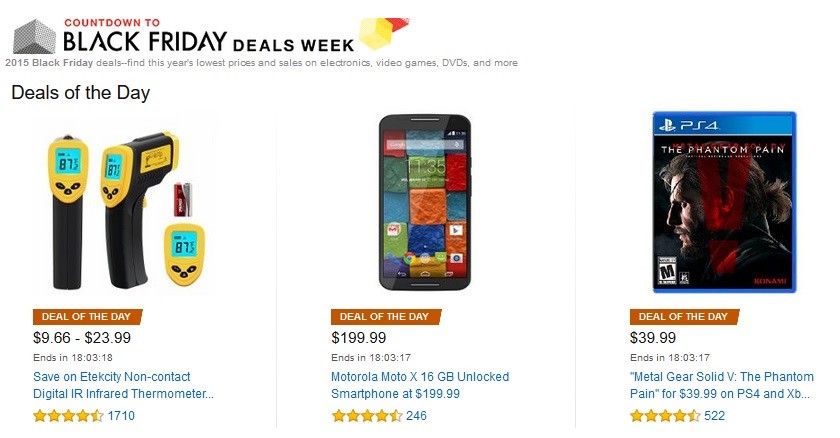The height and width of the screenshot is (438, 840).
Task: Click the Moto X Deal of the Day badge
Action: [x=386, y=316]
